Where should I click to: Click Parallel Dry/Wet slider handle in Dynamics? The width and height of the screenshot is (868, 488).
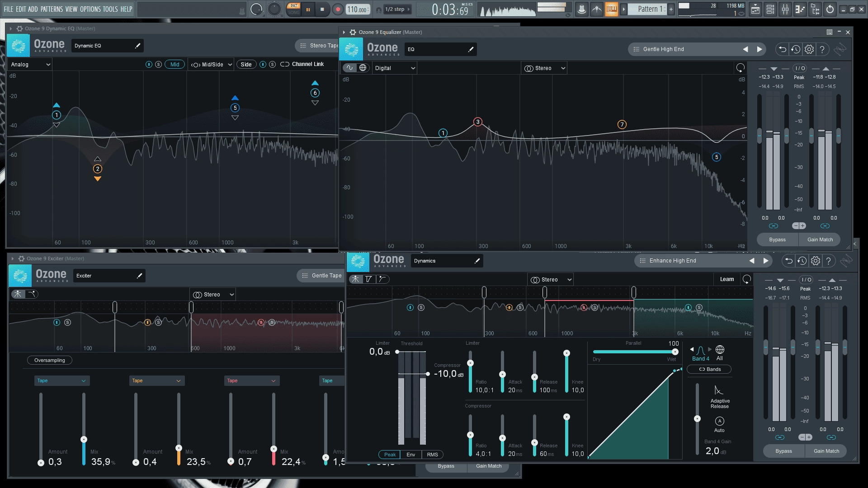[675, 352]
